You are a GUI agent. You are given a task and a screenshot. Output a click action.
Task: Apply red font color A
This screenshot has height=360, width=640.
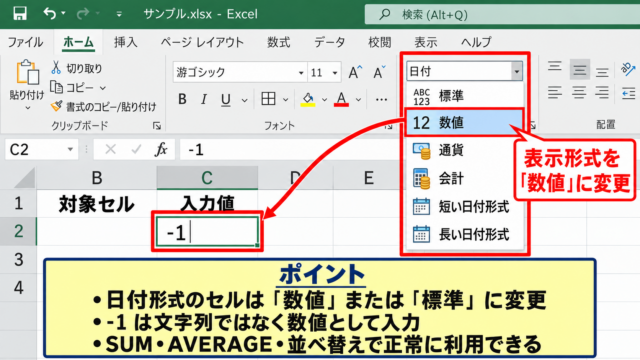(341, 99)
